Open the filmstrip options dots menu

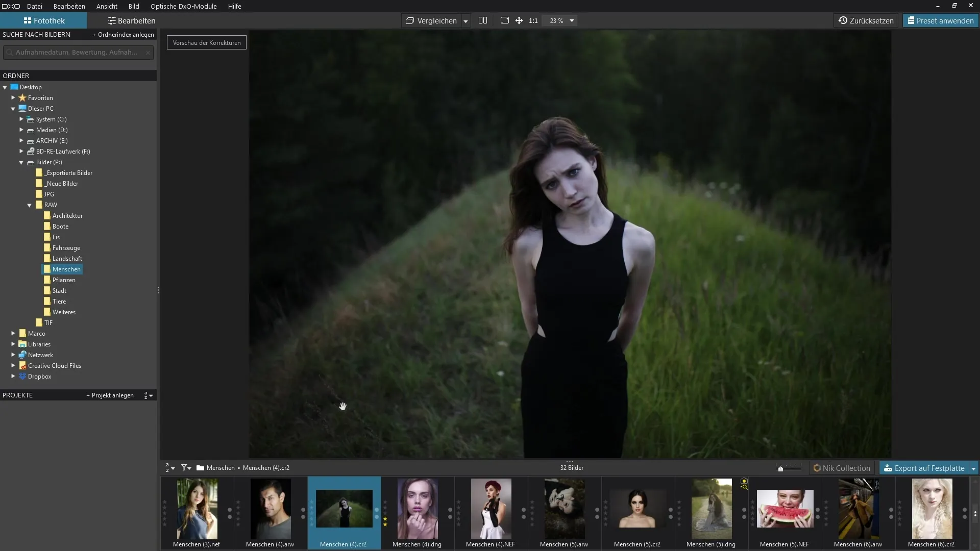(975, 514)
